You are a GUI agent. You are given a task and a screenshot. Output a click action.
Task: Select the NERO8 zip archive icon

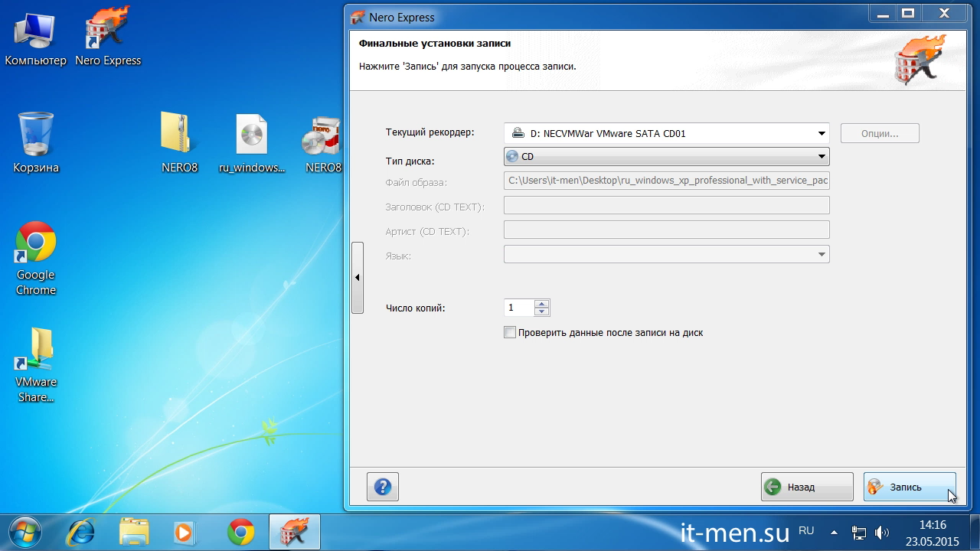coord(180,143)
